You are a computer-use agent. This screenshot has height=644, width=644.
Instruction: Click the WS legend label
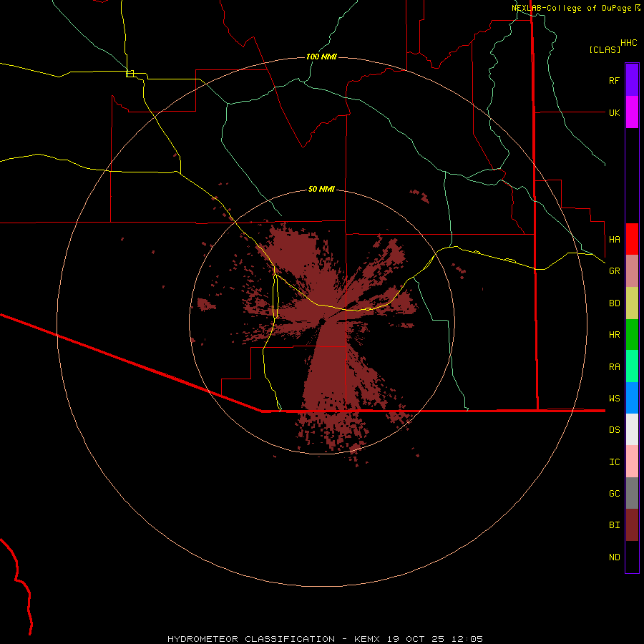click(x=614, y=398)
